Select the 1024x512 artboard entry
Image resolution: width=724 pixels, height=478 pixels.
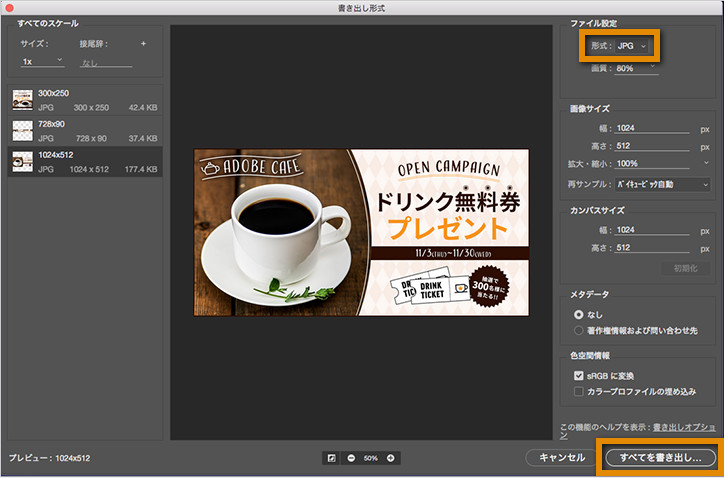coord(85,162)
